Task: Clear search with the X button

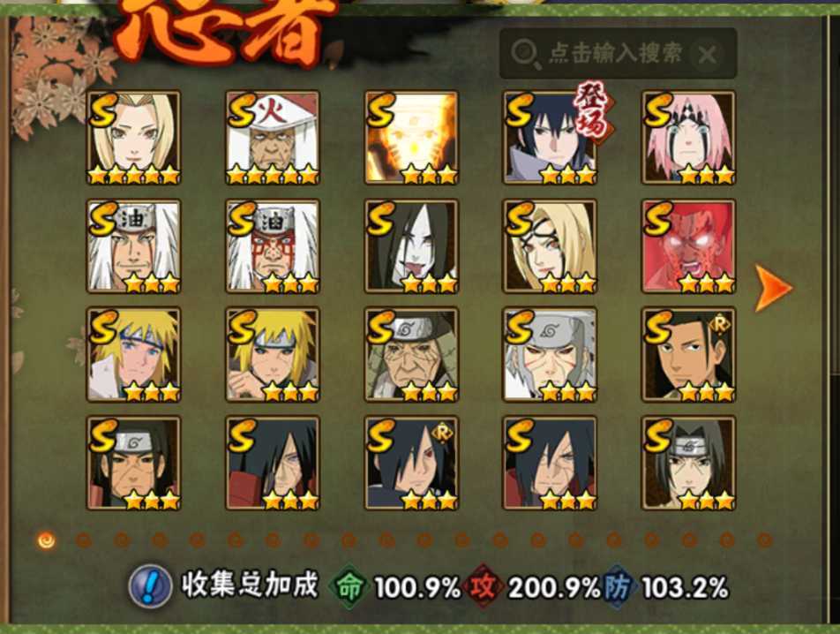Action: click(707, 54)
